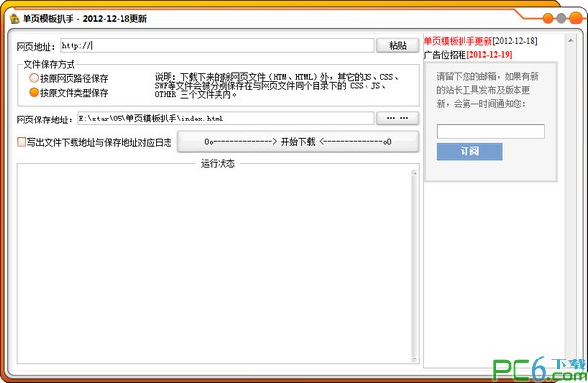The width and height of the screenshot is (588, 383).
Task: Click down arrow of 运行状态 log scrollbar
Action: (x=415, y=359)
